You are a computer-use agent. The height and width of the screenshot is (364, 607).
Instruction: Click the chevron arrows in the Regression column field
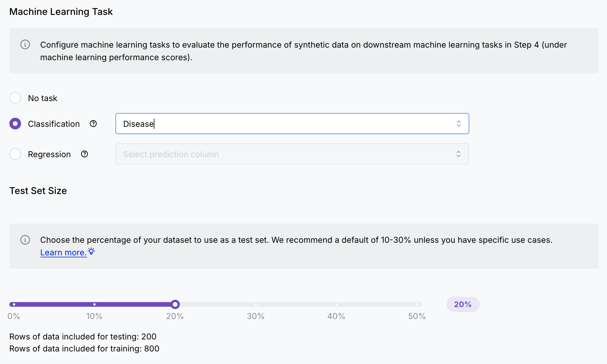pyautogui.click(x=458, y=154)
